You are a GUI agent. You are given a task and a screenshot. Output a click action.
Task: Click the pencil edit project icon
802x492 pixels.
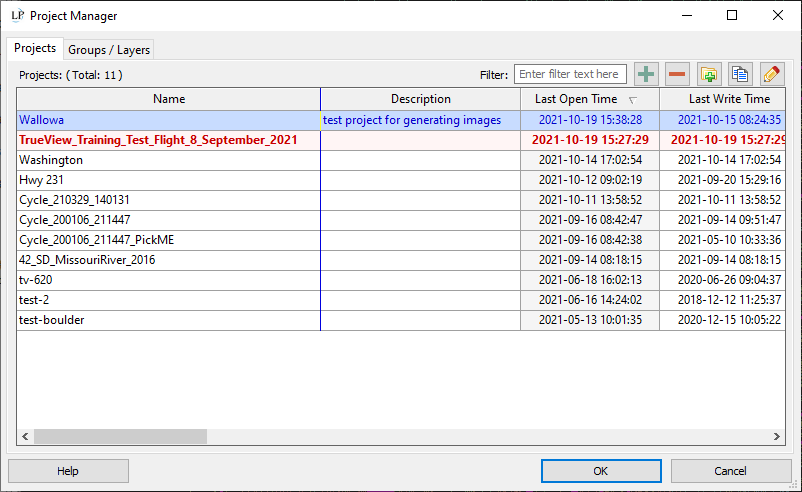[x=772, y=75]
